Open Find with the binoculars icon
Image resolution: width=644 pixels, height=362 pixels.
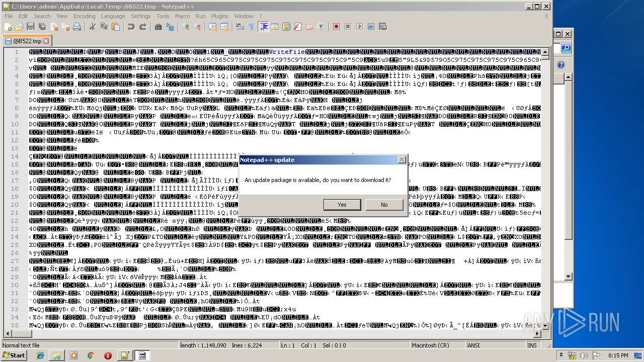(158, 27)
